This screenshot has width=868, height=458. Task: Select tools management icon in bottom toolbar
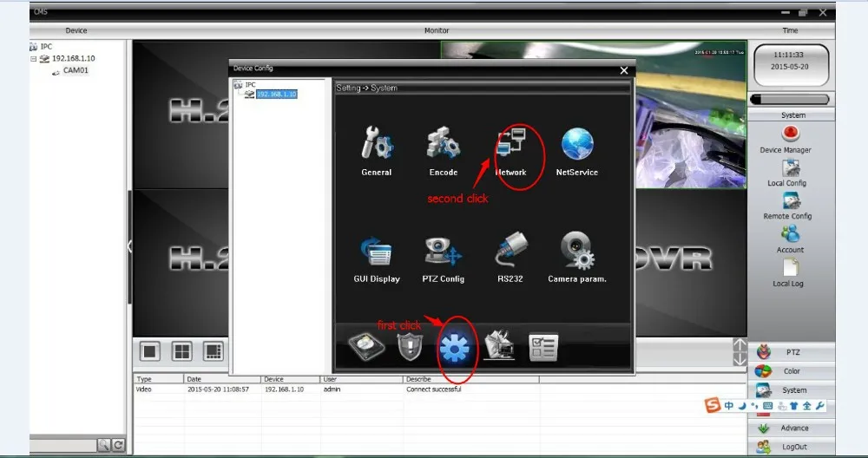499,346
